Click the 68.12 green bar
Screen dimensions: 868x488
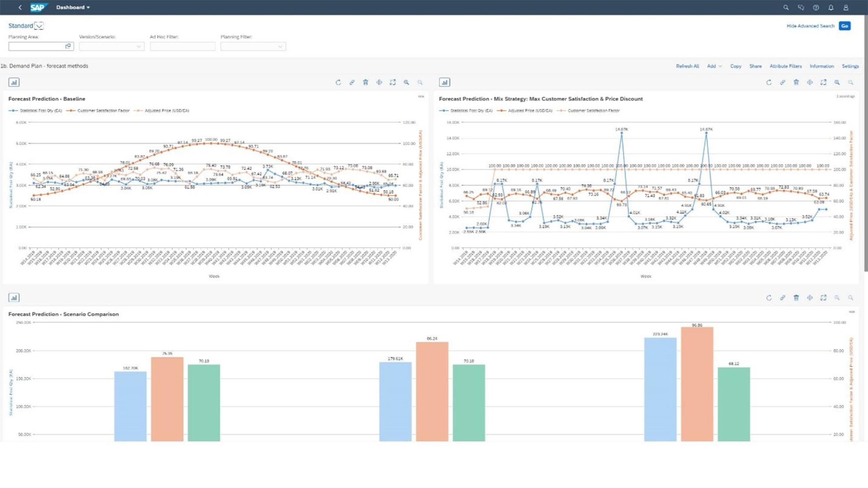pos(734,404)
